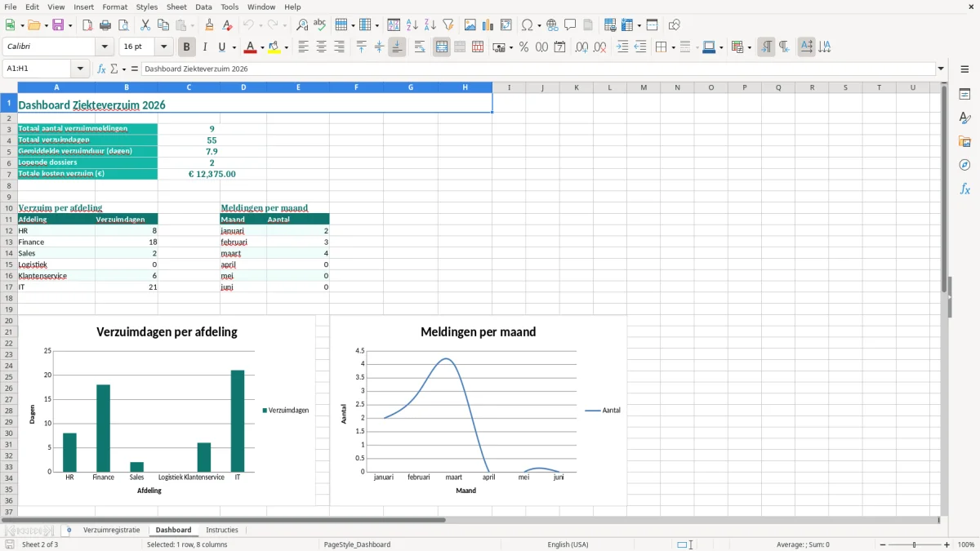Sort descending Z to A

tap(430, 25)
